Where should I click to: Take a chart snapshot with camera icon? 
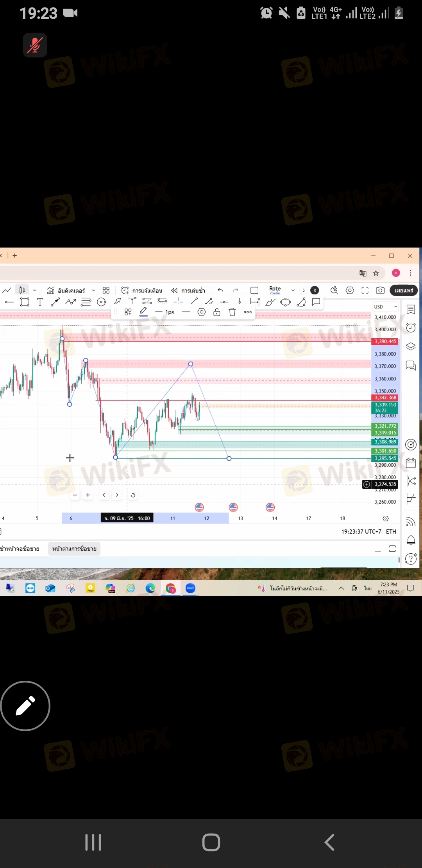tap(380, 290)
